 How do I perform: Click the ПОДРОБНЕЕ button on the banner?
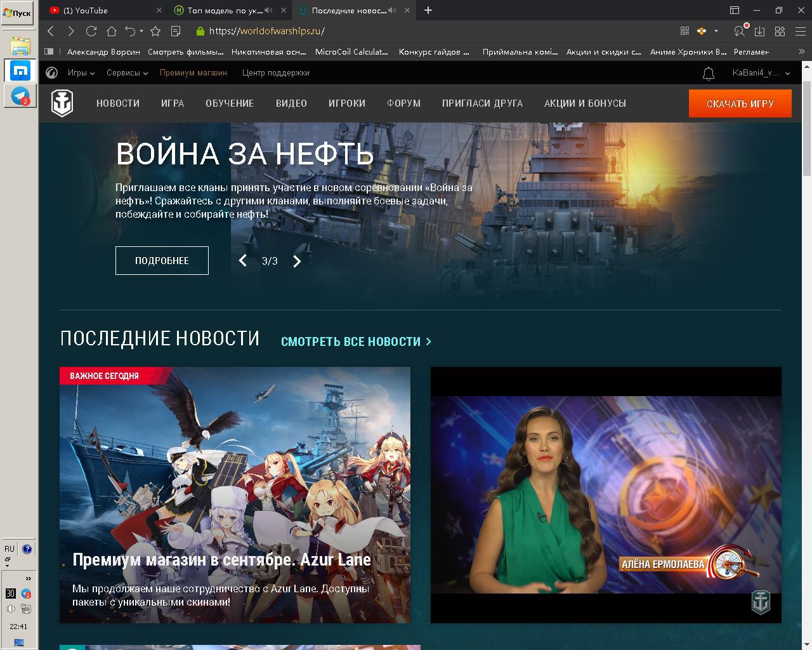[162, 261]
